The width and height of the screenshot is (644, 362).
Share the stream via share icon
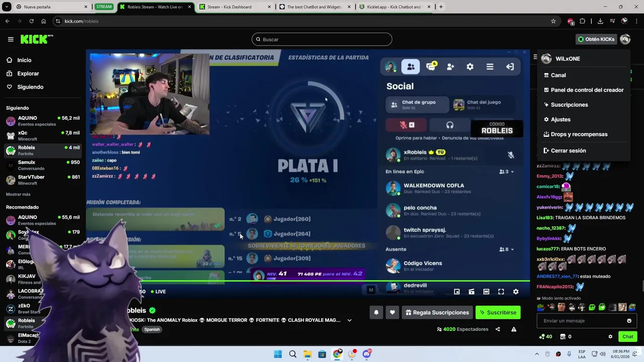coord(498,329)
